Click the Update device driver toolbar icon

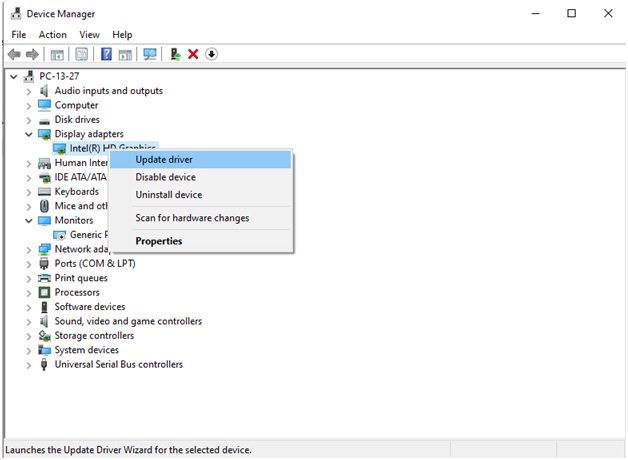tap(175, 54)
